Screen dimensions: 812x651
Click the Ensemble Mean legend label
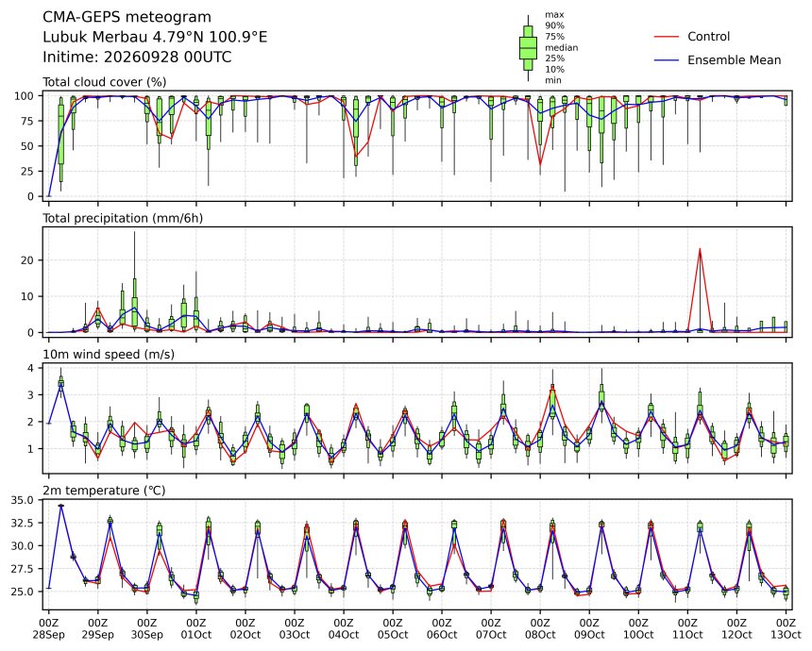pos(734,60)
